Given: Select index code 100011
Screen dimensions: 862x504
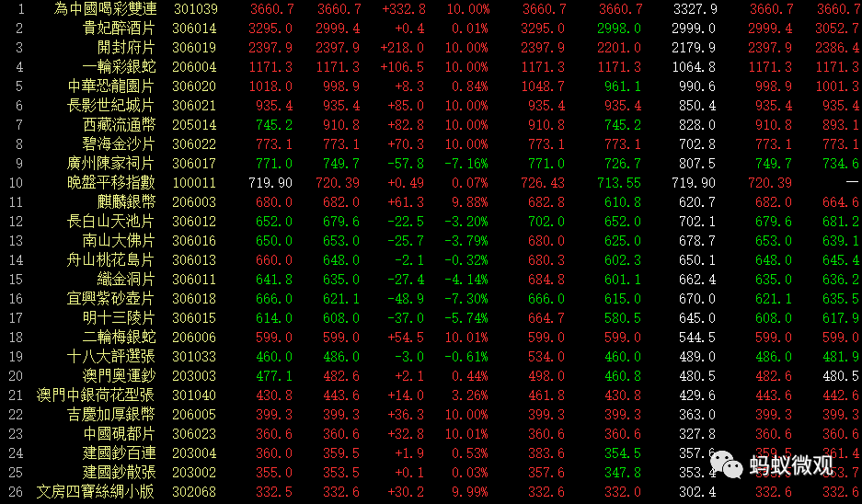Looking at the screenshot, I should coord(194,183).
